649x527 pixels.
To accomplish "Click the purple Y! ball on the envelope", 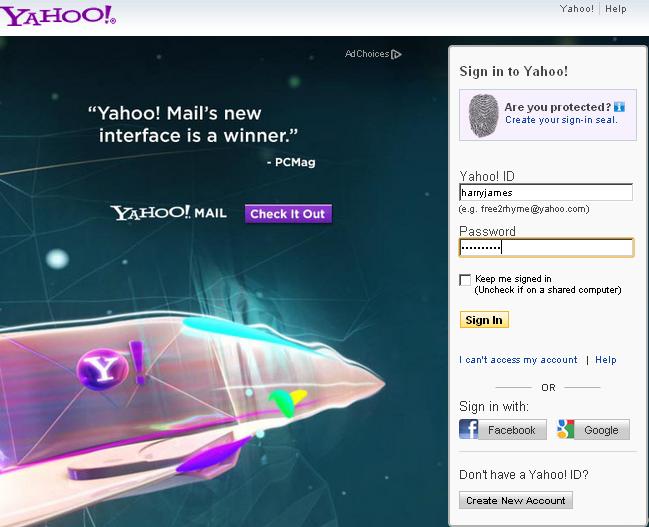I will [102, 369].
